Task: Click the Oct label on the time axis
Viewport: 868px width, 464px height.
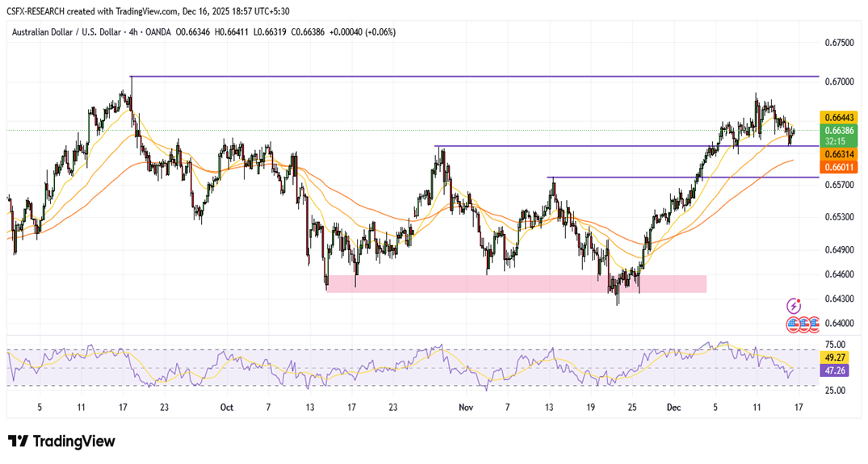Action: [x=226, y=408]
